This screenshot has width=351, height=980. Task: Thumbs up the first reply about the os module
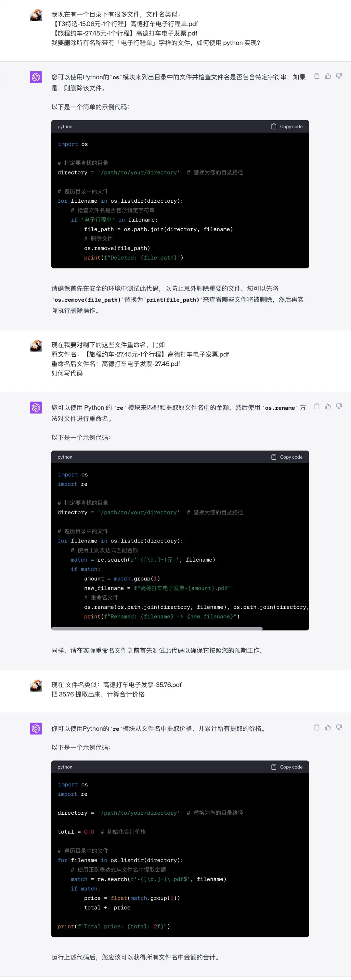coord(328,76)
